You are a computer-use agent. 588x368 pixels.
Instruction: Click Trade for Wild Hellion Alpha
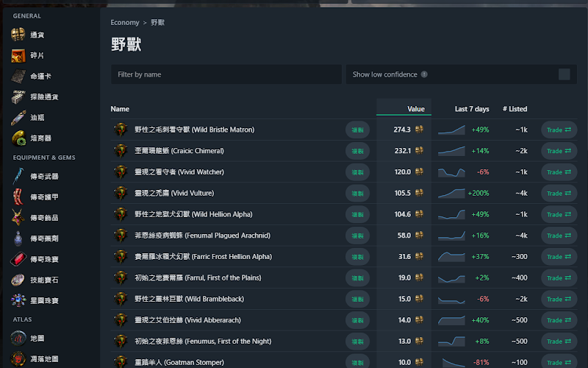(x=559, y=214)
